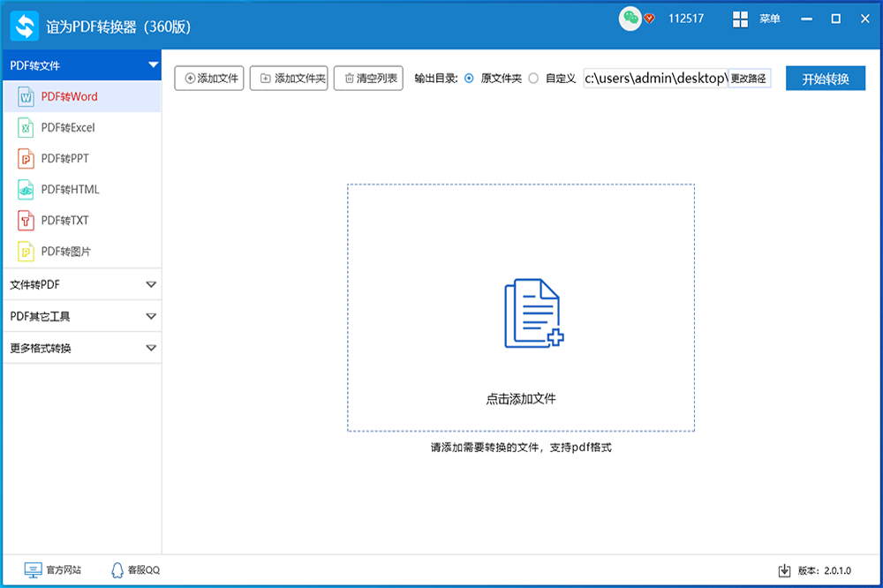Click the 添加文件夹 button
The width and height of the screenshot is (883, 588).
pos(289,79)
